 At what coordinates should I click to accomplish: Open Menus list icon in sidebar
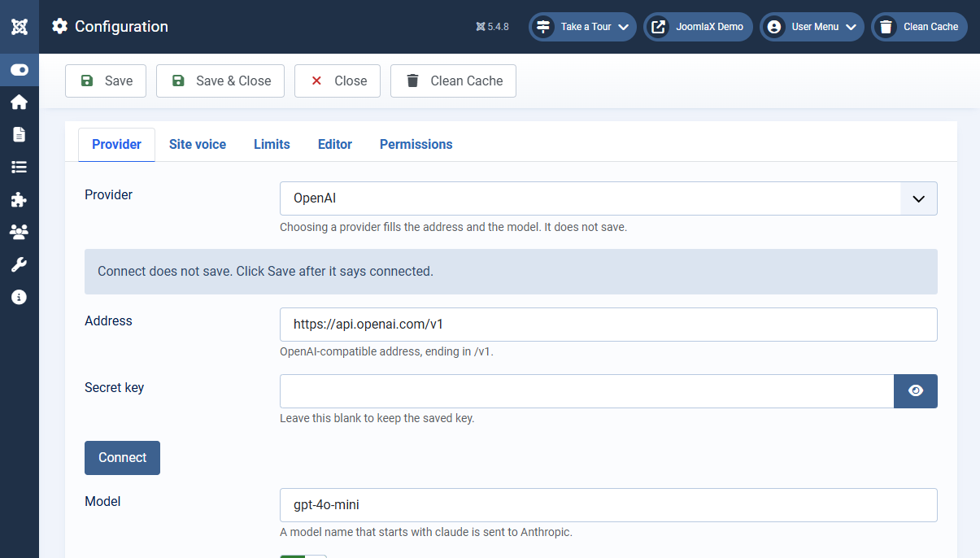20,167
